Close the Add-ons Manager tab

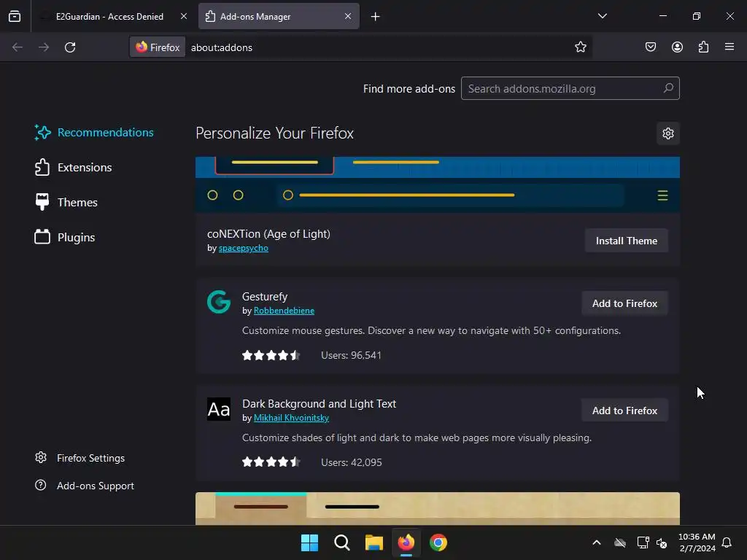click(x=348, y=16)
